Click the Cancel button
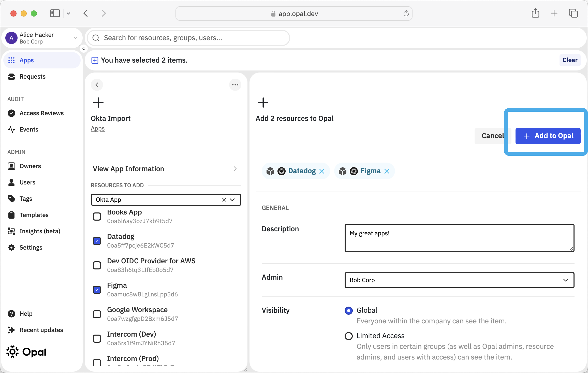The height and width of the screenshot is (373, 588). (493, 136)
